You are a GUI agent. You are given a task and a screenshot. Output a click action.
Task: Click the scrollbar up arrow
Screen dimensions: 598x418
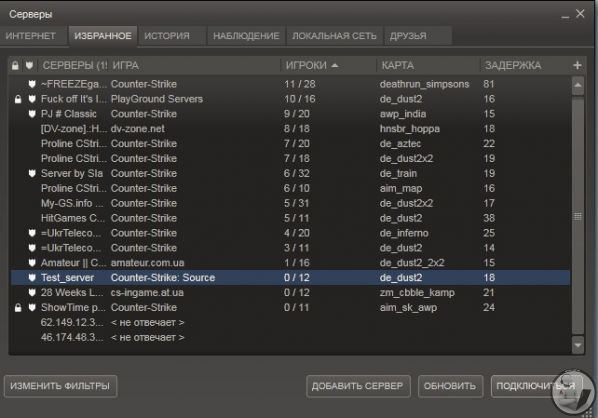578,85
